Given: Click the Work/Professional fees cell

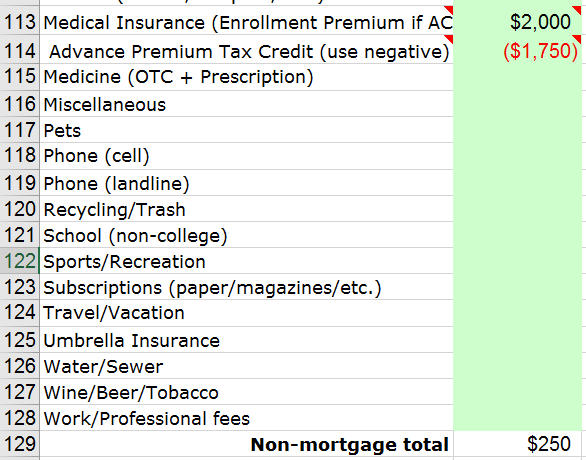Looking at the screenshot, I should coord(246,418).
